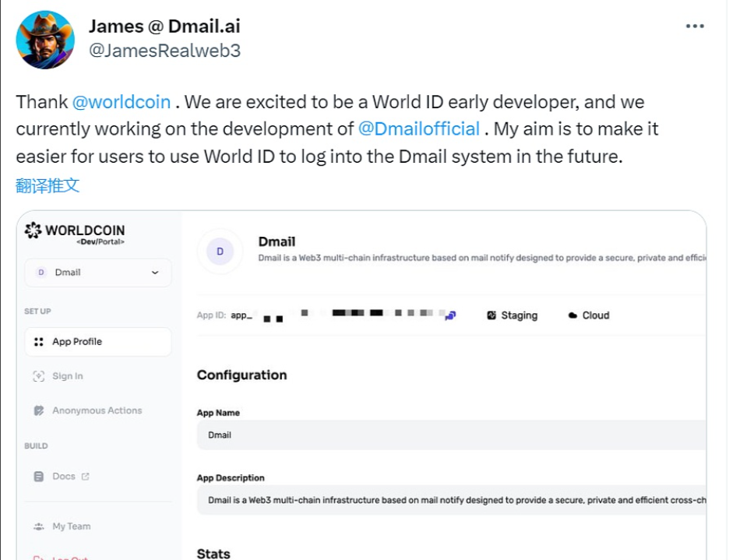Click the Anonymous Actions sidebar icon
The height and width of the screenshot is (560, 747).
point(39,410)
